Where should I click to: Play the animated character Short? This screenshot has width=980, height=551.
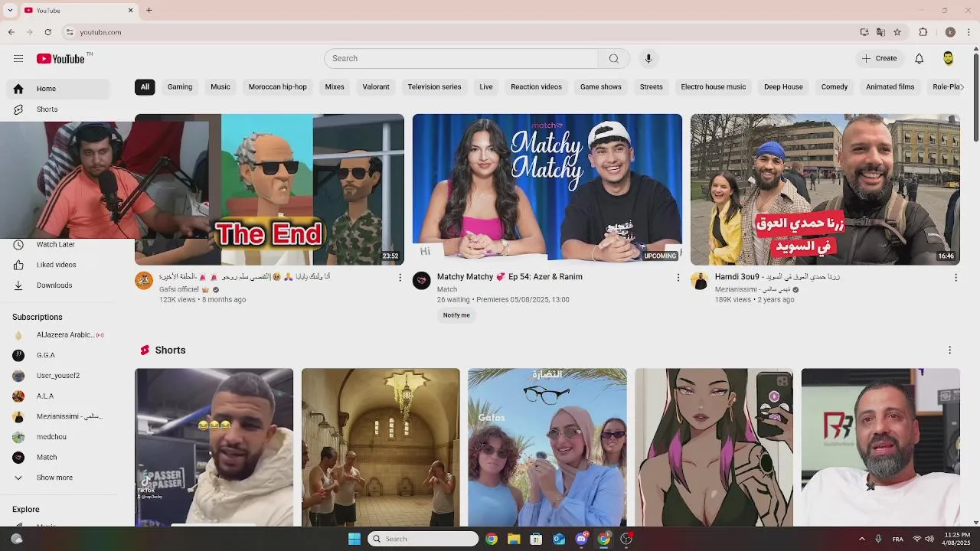click(x=714, y=448)
